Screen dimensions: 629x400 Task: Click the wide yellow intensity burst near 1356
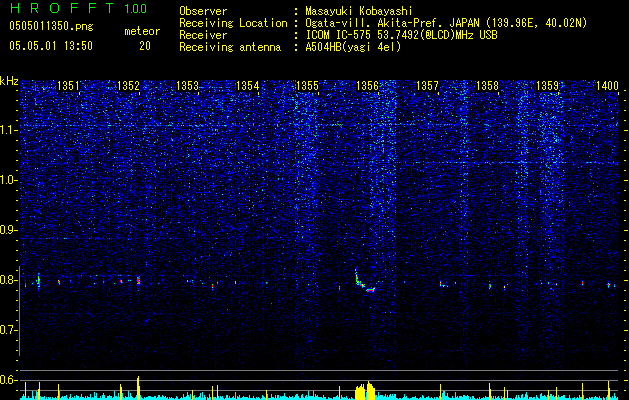[365, 390]
